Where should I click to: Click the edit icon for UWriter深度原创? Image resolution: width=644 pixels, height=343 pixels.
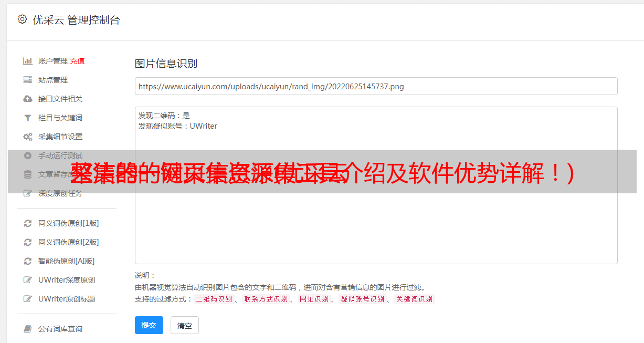tap(28, 280)
